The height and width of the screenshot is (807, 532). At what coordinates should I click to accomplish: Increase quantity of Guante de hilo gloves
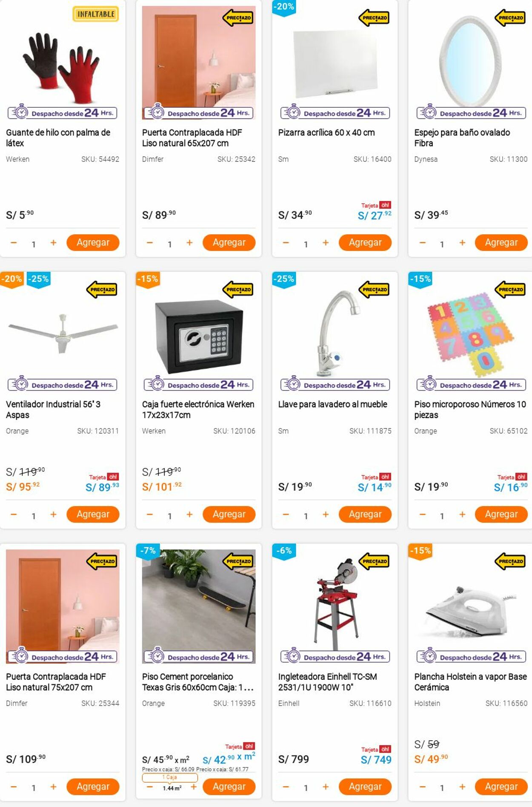[53, 243]
